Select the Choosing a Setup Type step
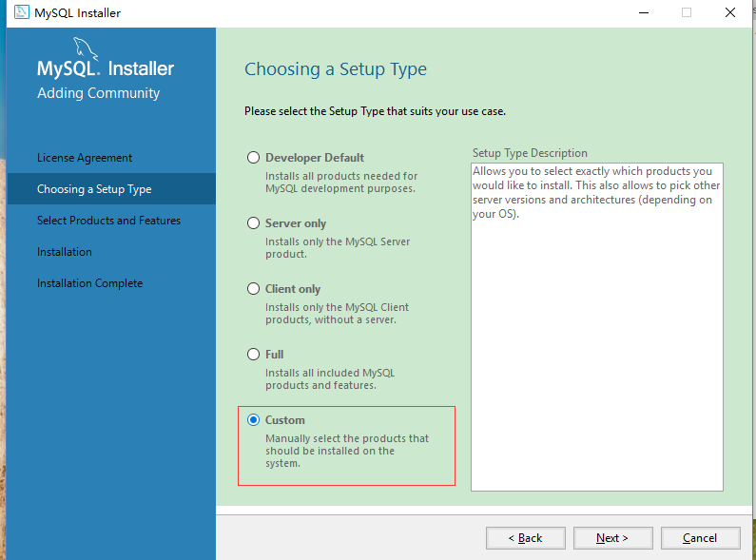 [111, 189]
